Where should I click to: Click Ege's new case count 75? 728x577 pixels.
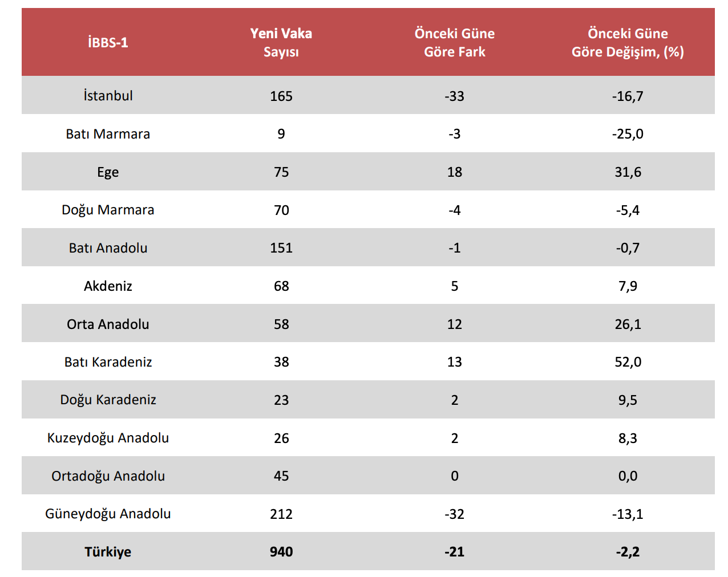281,172
